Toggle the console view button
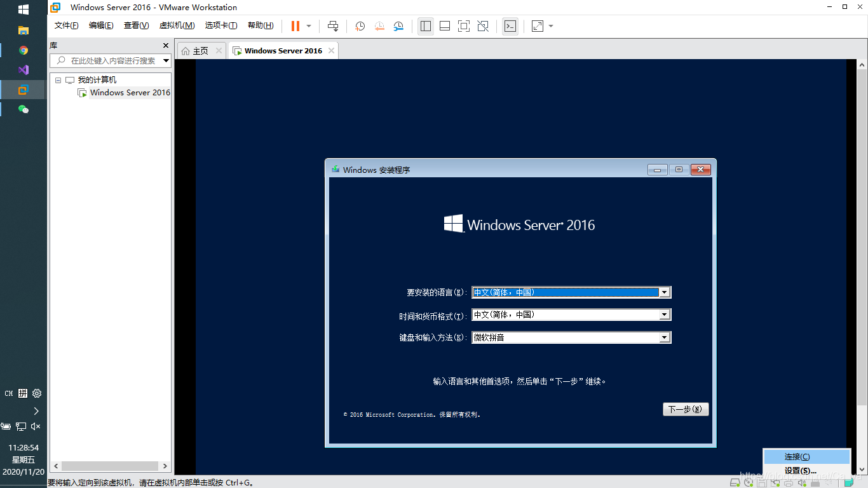 510,26
